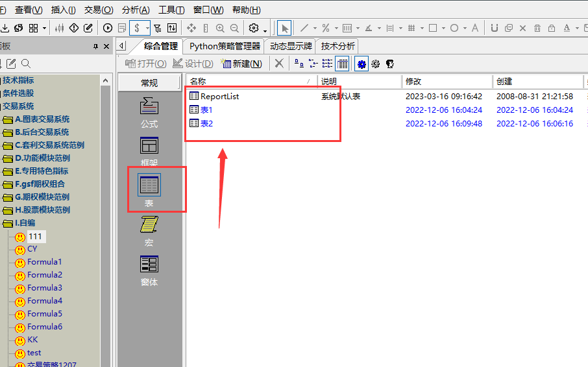
Task: Switch to list view mode
Action: (327, 64)
